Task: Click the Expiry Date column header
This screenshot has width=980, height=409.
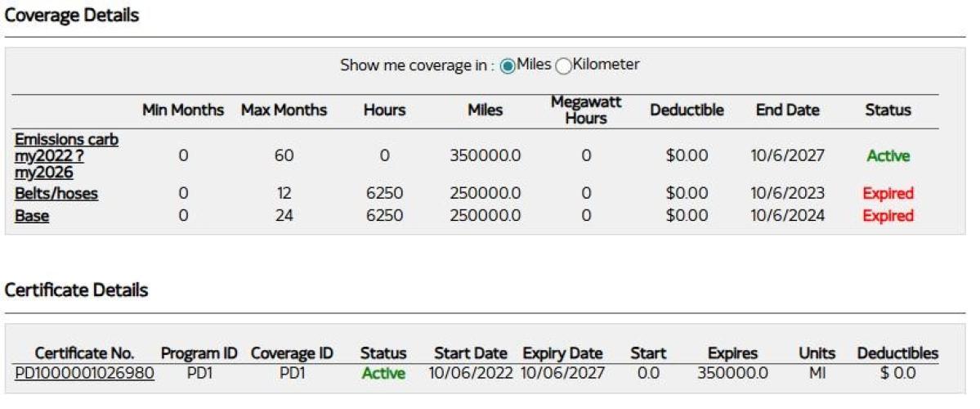Action: coord(562,353)
